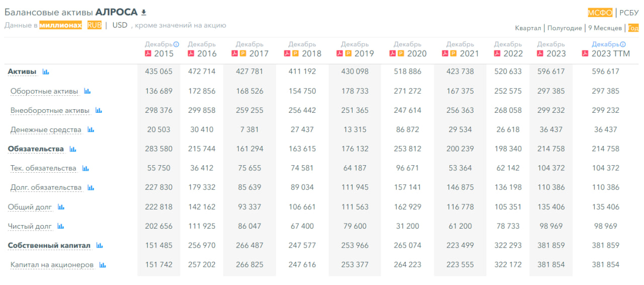The height and width of the screenshot is (285, 644).
Task: Open the миллионах units selector
Action: point(60,25)
